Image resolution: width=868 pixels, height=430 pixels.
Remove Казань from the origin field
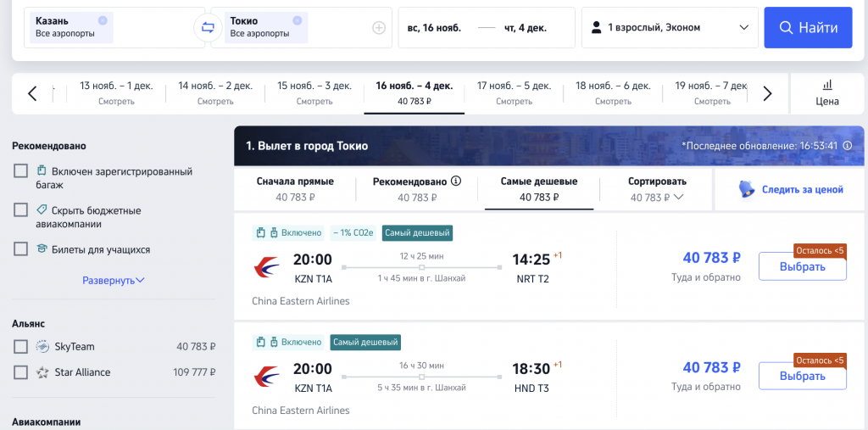tap(103, 20)
